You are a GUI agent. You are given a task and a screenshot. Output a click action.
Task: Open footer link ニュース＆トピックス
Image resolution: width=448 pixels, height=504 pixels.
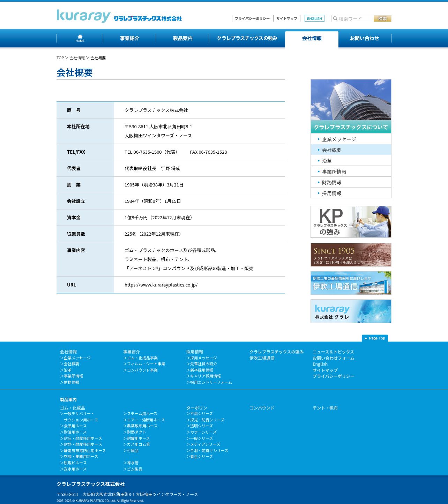[x=333, y=352]
